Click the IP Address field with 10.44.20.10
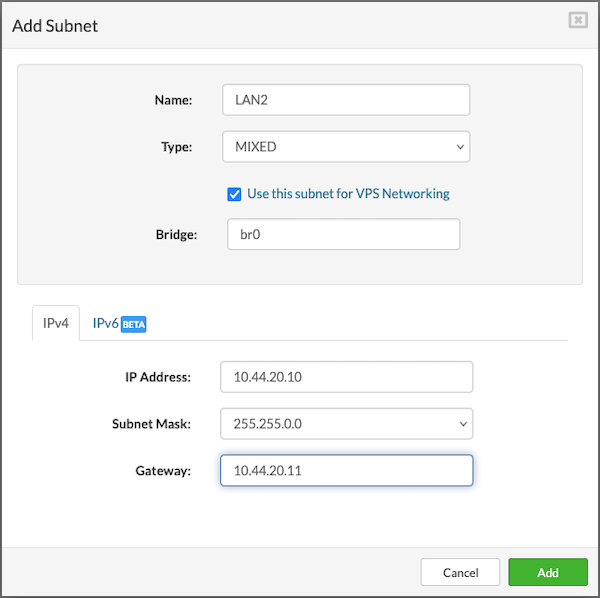Image resolution: width=600 pixels, height=598 pixels. point(345,377)
